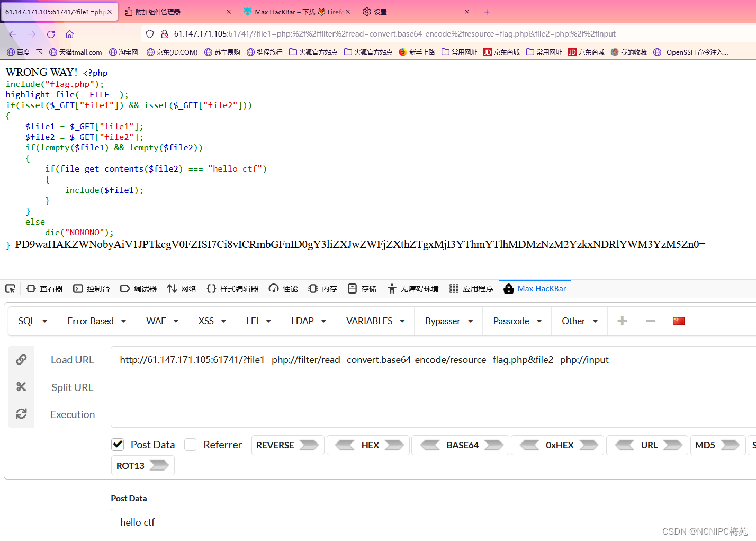Open the Passcode dropdown

517,321
